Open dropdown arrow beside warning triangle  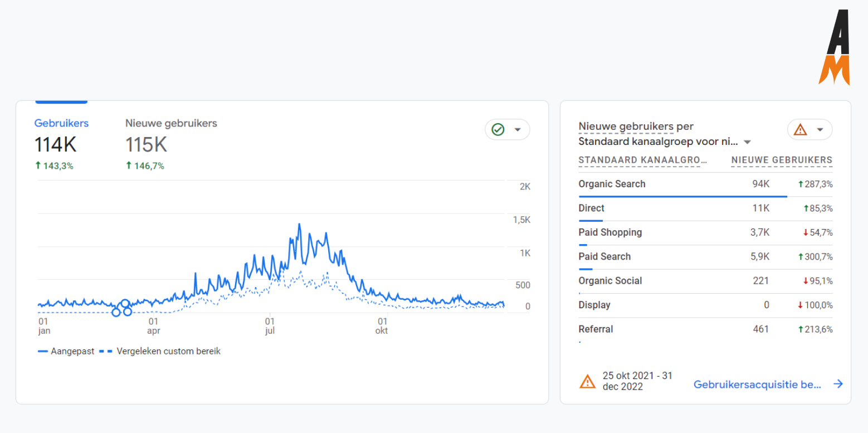coord(820,129)
